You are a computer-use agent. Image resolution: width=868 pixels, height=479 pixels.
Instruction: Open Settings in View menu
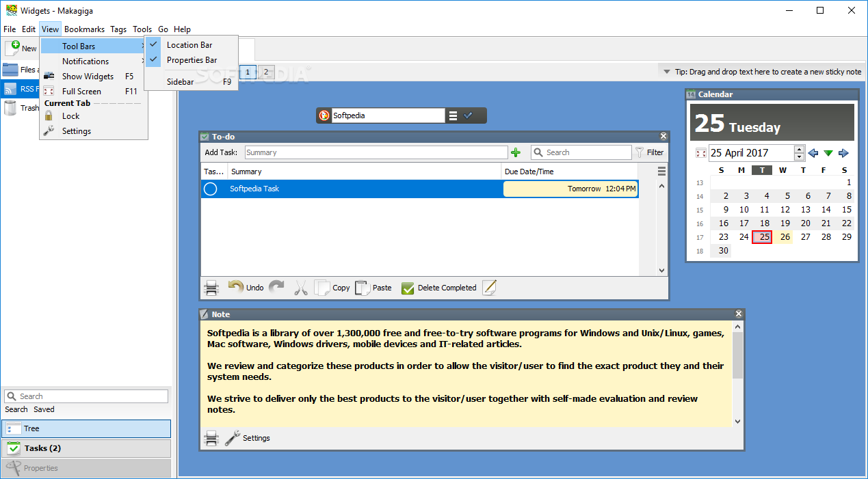pyautogui.click(x=93, y=131)
